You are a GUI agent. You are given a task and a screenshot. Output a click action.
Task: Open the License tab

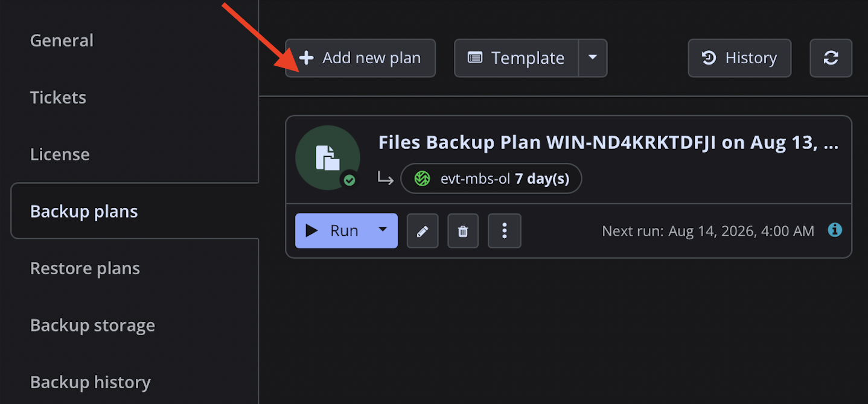(60, 154)
